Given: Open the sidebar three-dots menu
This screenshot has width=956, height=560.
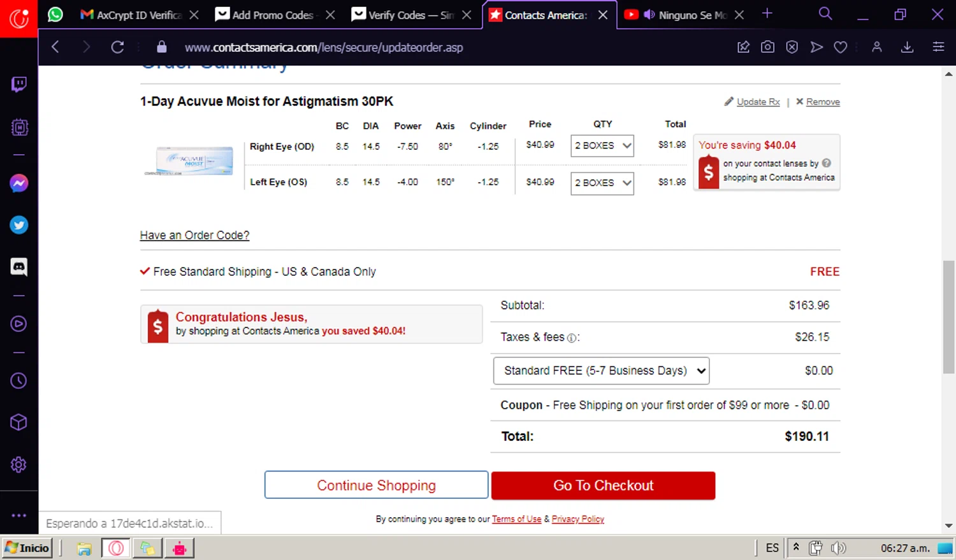Looking at the screenshot, I should pos(19,515).
